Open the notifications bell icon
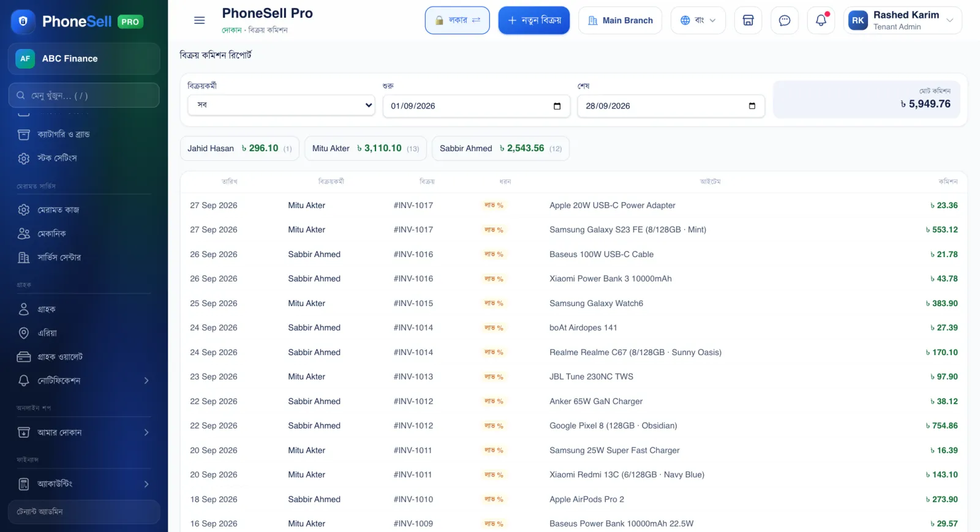The height and width of the screenshot is (532, 980). (821, 20)
